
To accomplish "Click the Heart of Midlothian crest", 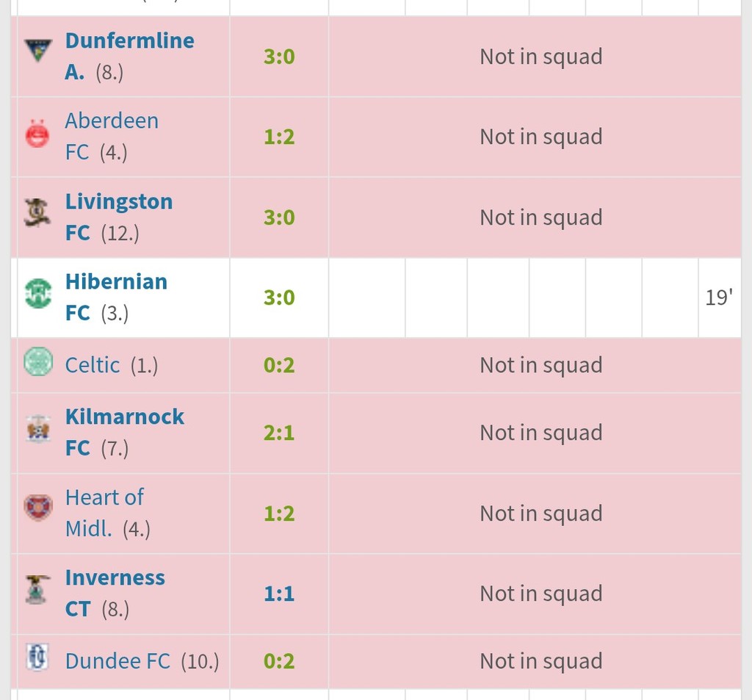I will pos(37,508).
